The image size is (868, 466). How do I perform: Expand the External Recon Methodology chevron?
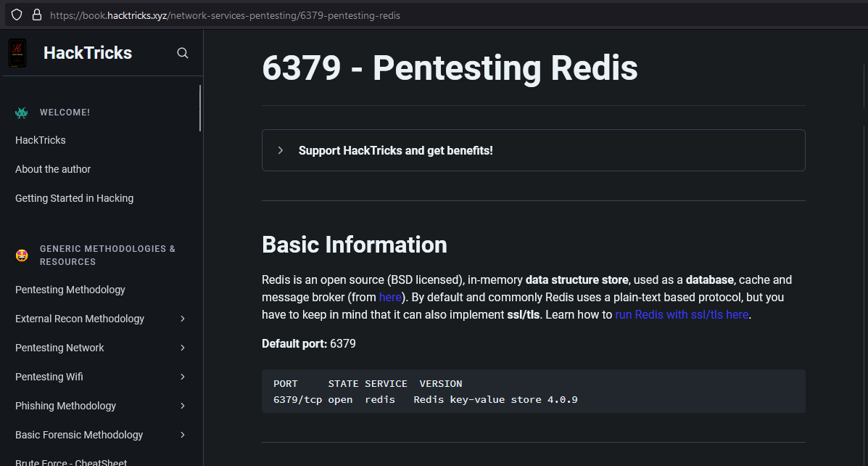click(x=183, y=319)
